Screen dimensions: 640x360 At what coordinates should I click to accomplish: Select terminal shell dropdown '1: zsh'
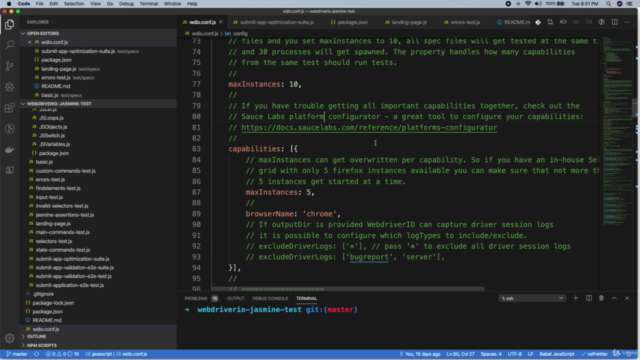coord(532,298)
